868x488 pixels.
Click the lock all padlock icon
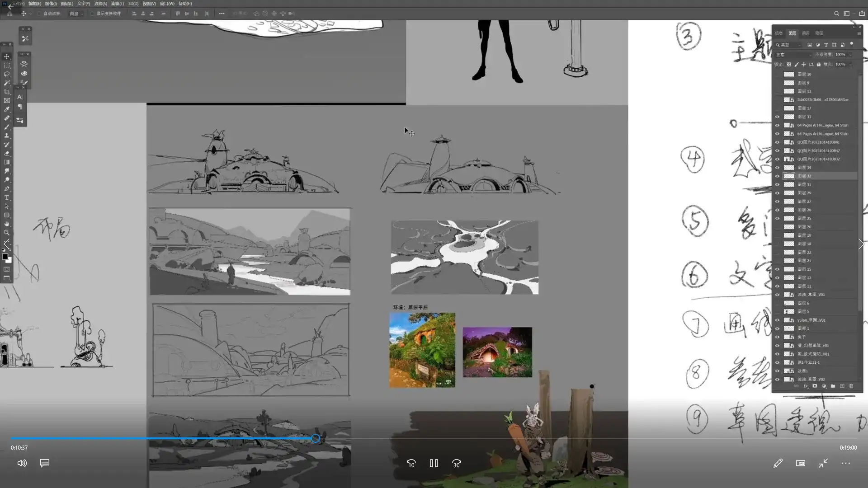pyautogui.click(x=819, y=64)
